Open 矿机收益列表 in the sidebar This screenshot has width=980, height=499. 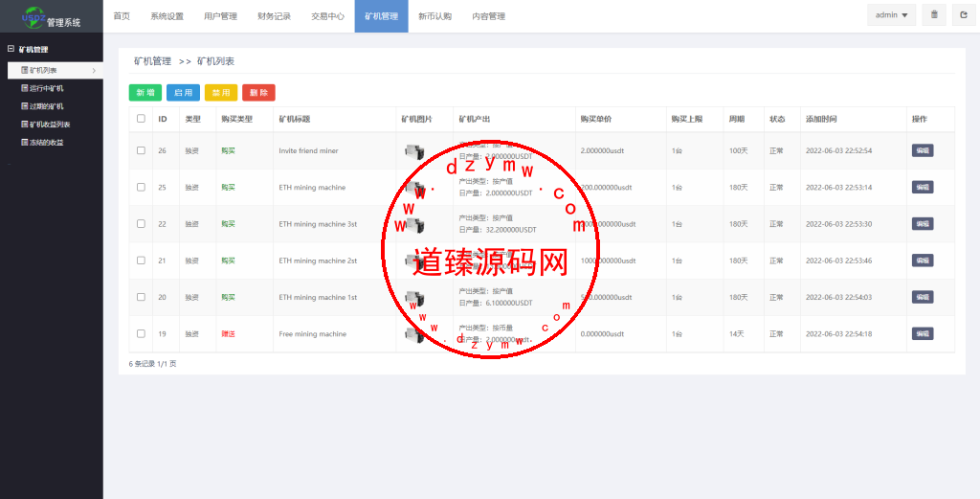click(x=46, y=125)
